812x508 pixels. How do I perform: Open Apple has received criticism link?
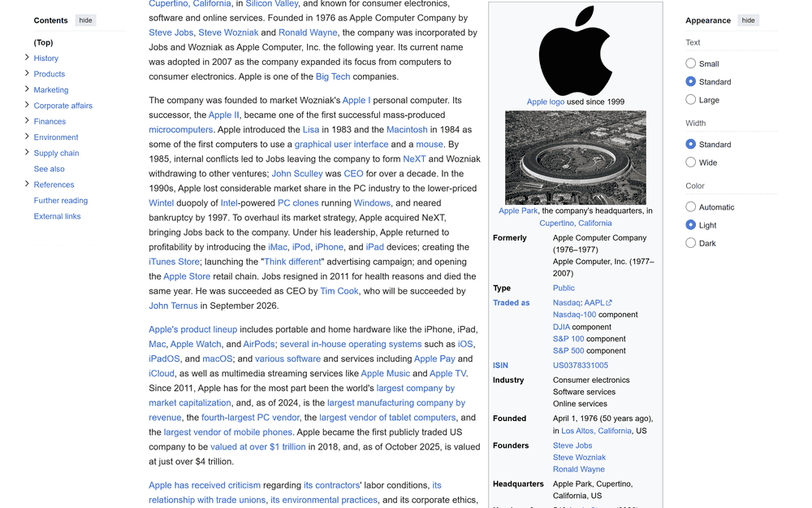coord(205,485)
